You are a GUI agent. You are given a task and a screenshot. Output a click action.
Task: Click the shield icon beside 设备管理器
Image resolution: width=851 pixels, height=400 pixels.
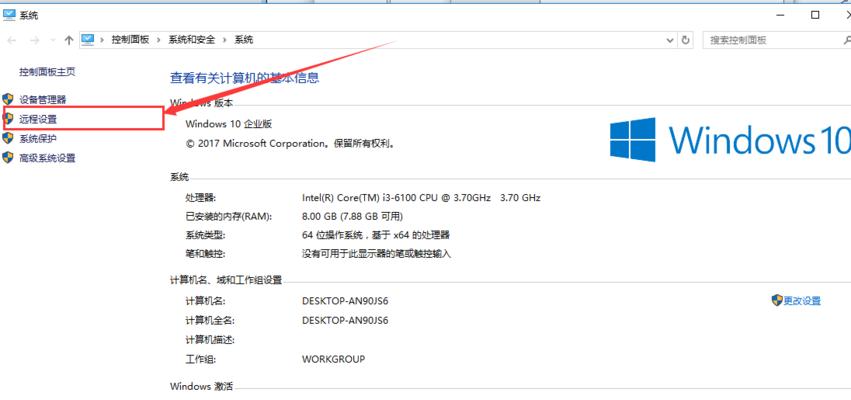click(x=8, y=99)
